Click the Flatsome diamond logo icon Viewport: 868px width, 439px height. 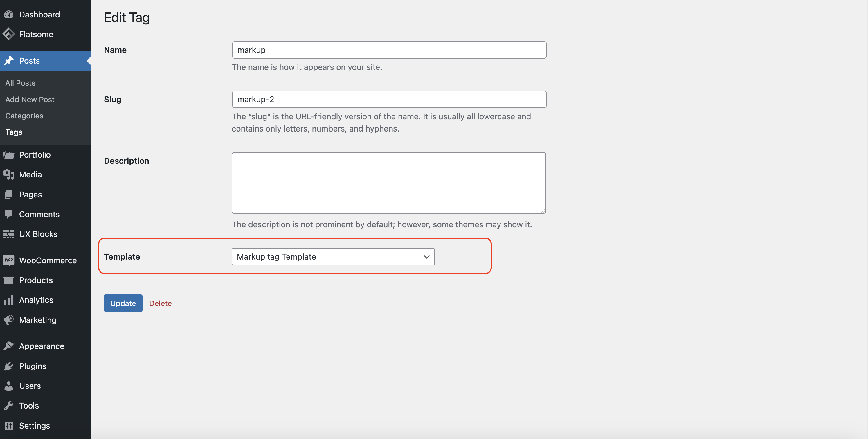tap(9, 34)
